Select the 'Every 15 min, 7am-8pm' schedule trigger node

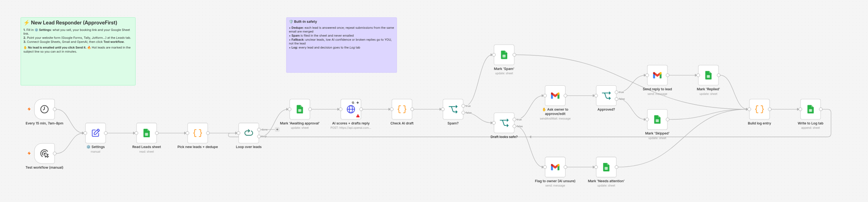coord(44,109)
